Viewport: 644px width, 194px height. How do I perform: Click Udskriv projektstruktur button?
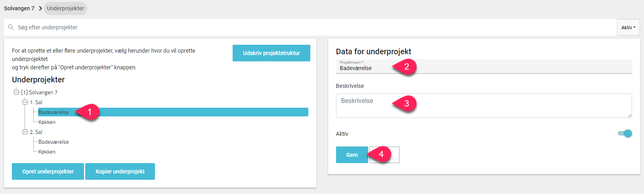tap(271, 53)
